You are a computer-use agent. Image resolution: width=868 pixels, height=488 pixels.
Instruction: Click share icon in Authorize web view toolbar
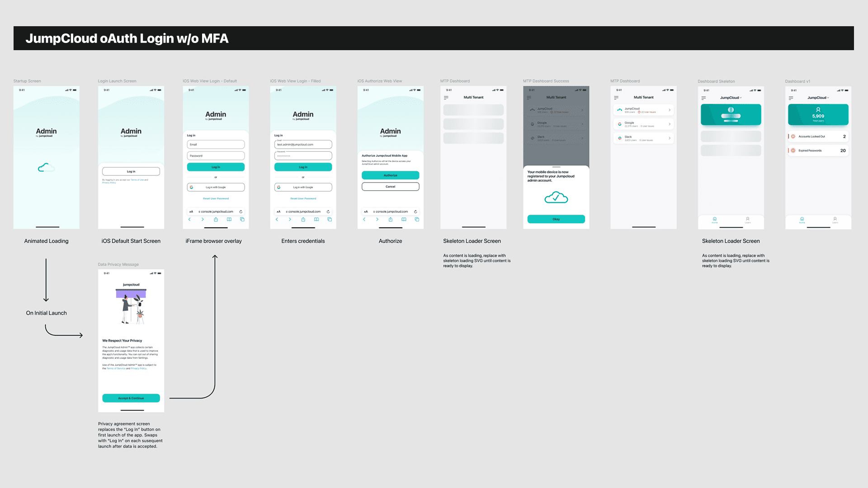point(391,220)
